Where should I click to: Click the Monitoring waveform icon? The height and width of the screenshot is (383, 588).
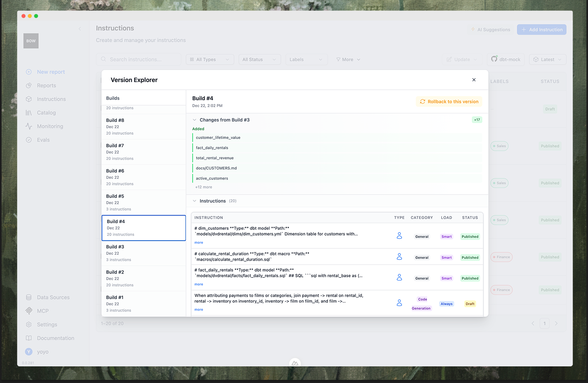29,126
